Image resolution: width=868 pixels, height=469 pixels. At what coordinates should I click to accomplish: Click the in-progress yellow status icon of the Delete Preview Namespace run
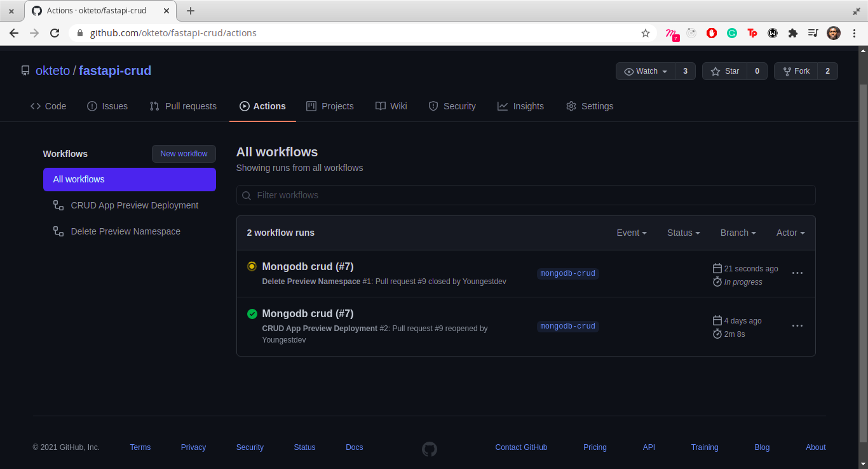tap(252, 266)
